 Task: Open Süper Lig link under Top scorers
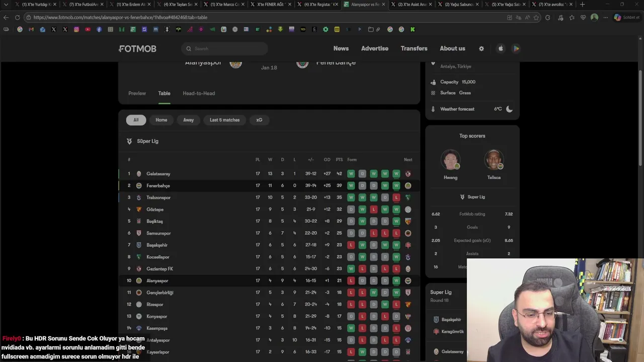[x=472, y=197]
